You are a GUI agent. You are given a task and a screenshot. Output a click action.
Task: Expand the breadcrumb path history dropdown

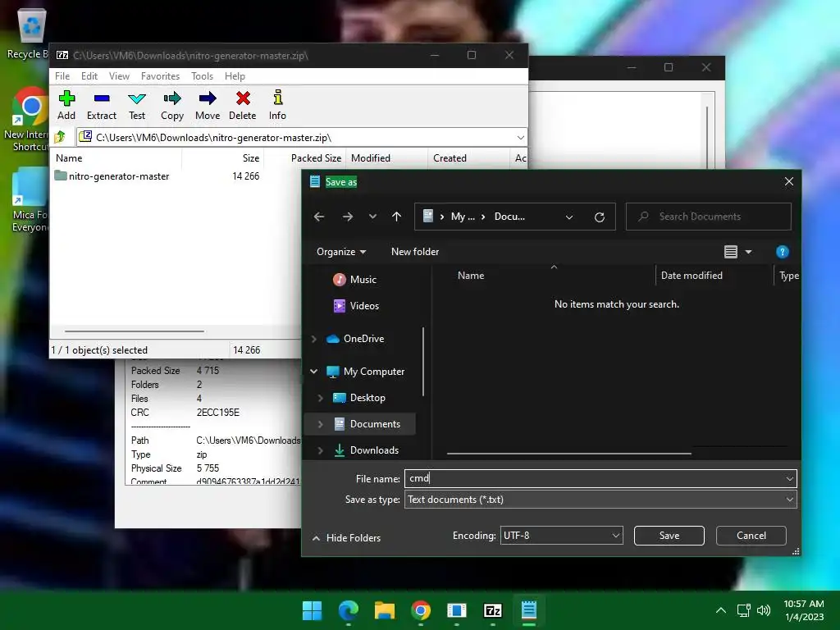point(569,217)
